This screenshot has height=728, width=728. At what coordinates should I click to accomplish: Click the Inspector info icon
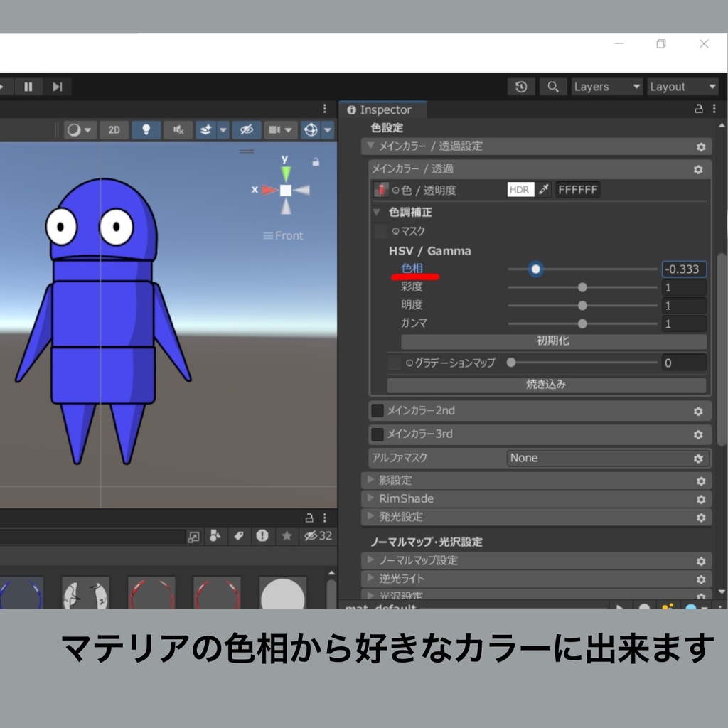[x=350, y=110]
